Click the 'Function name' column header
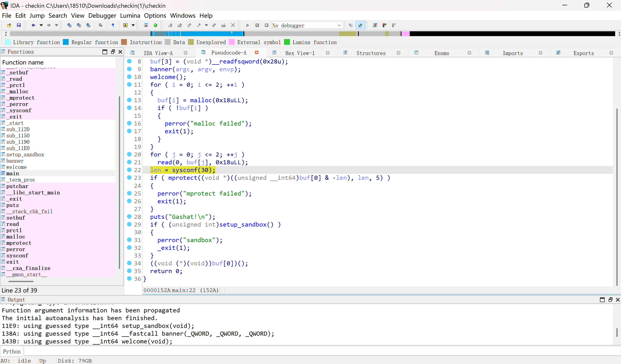The image size is (621, 364). pyautogui.click(x=58, y=62)
